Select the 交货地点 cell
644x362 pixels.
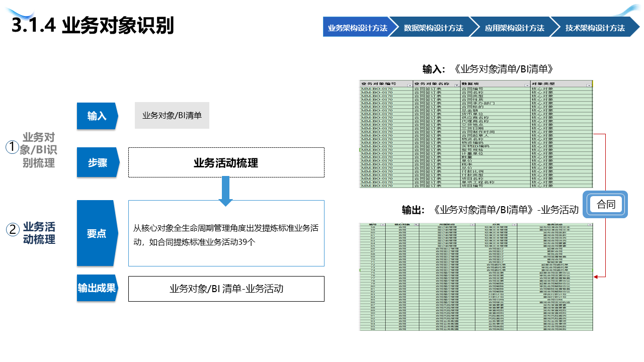pos(496,125)
